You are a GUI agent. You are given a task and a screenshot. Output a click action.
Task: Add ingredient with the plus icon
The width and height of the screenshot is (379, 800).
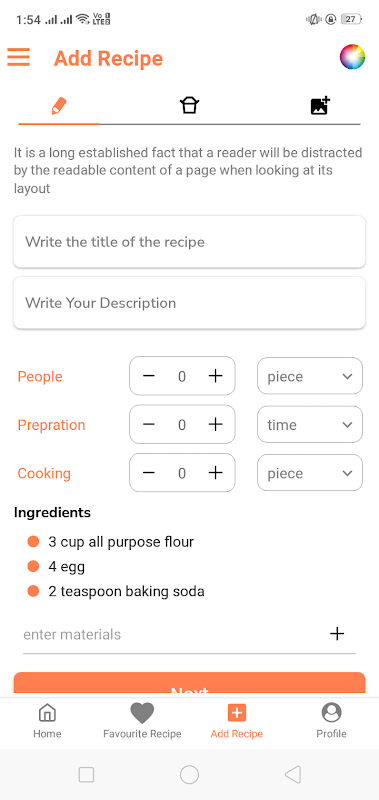pos(337,634)
